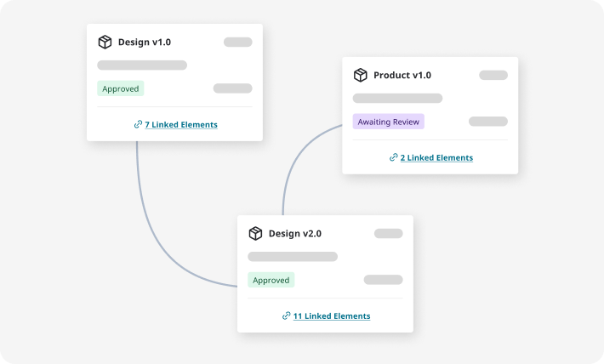The height and width of the screenshot is (364, 604).
Task: Select the Design v1.0 title
Action: click(145, 42)
